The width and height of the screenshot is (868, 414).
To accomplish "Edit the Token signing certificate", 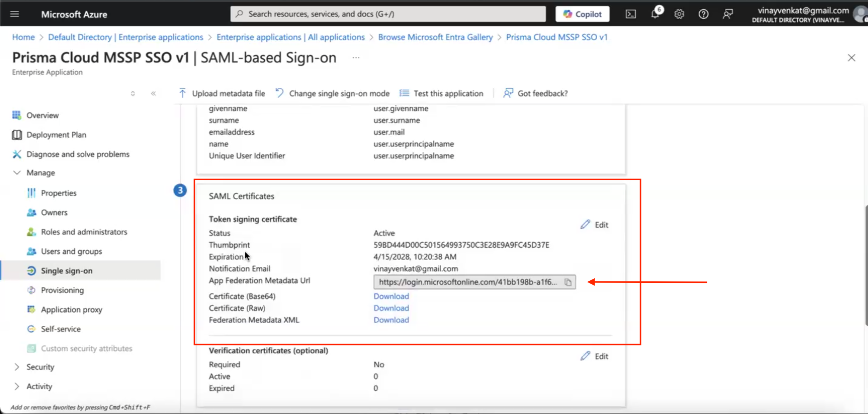I will pyautogui.click(x=594, y=225).
